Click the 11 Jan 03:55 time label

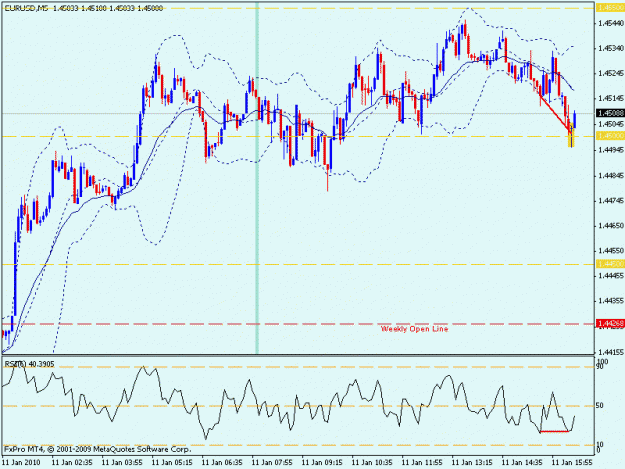click(x=122, y=462)
